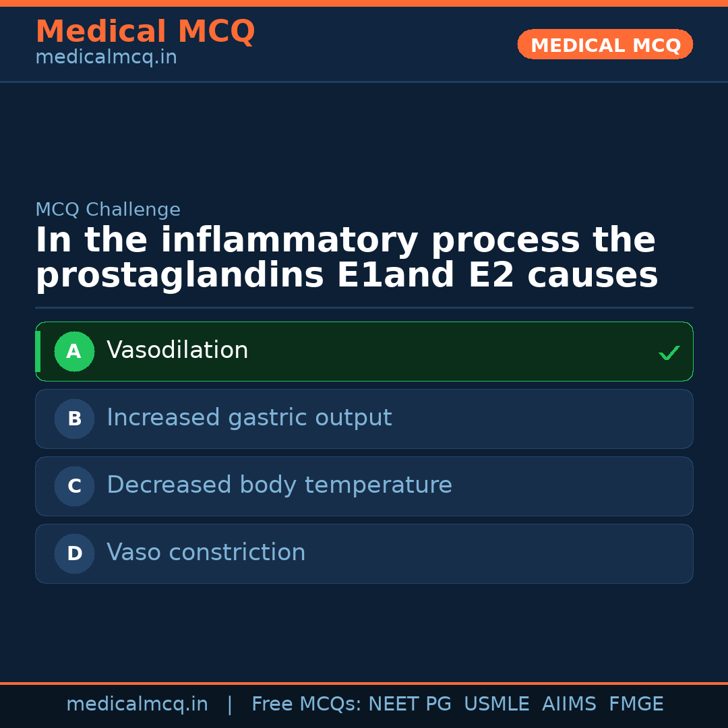The height and width of the screenshot is (728, 728).
Task: Click the green A option circle
Action: 74,351
